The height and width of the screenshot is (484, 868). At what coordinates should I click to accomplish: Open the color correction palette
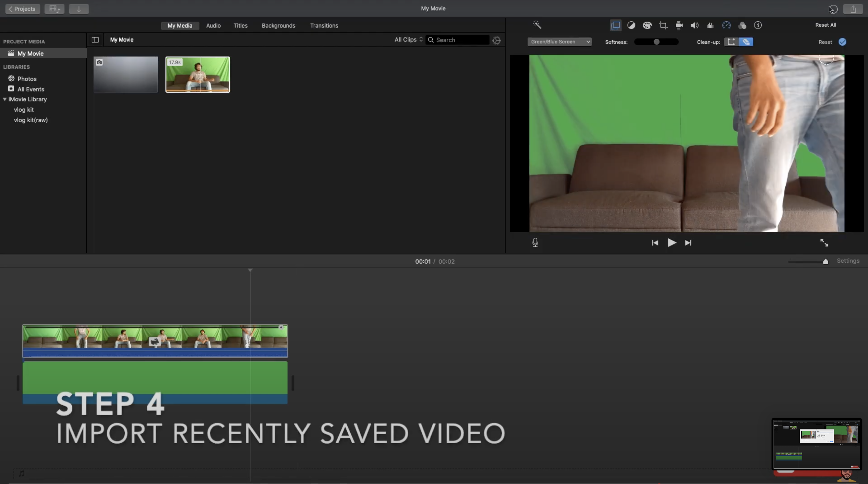pos(647,25)
